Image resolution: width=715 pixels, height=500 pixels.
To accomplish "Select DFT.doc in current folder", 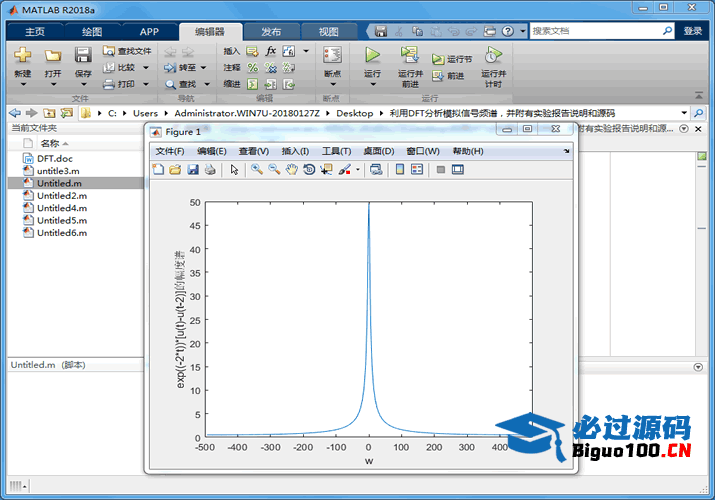I will pos(55,159).
